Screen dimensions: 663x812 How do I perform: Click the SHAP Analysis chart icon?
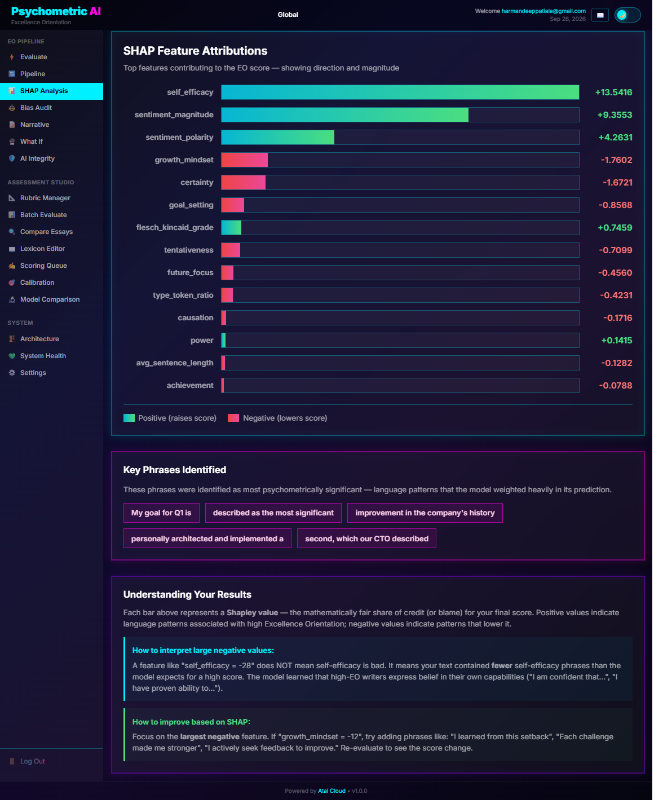click(12, 91)
